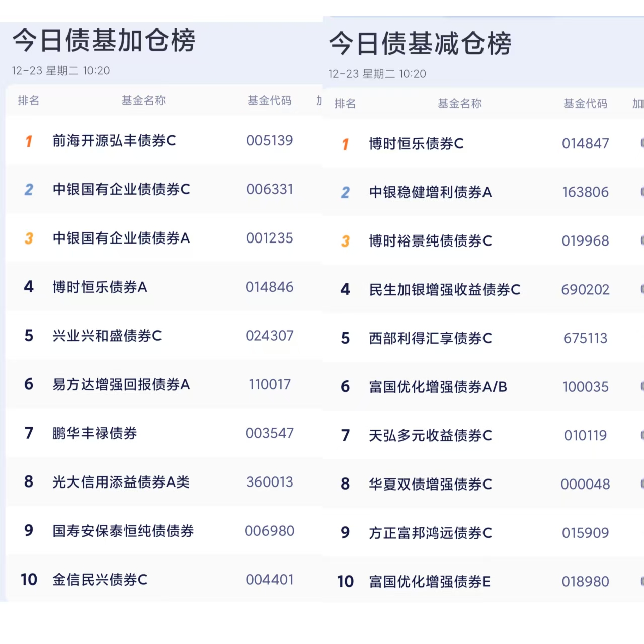Sort by 基金代码 header in 减仓榜
Screen dimensions: 644x644
585,104
